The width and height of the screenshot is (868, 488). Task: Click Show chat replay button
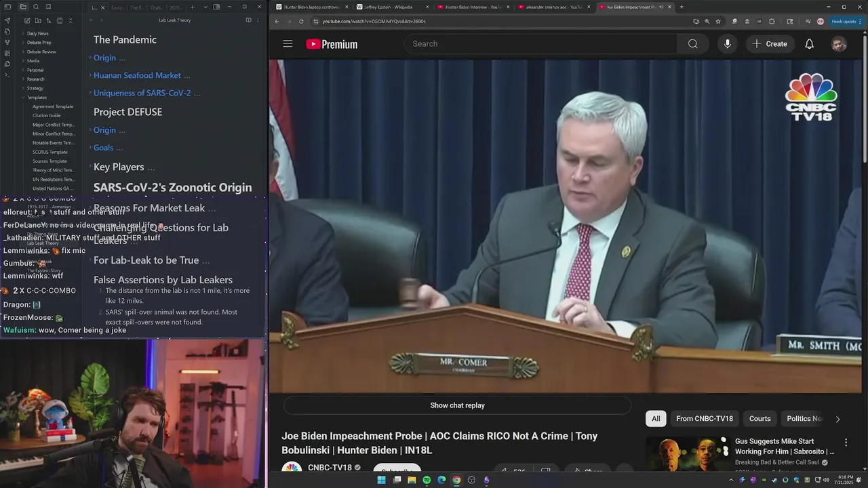457,405
